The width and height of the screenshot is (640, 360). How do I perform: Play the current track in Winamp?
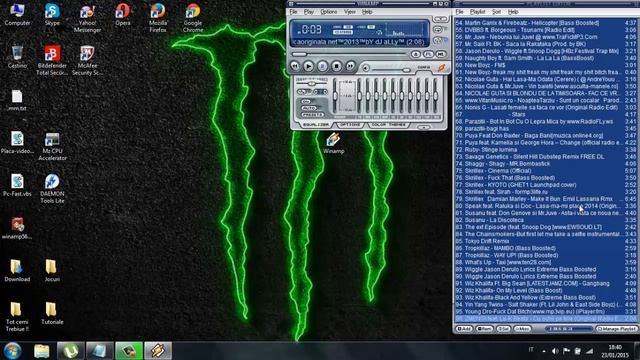pyautogui.click(x=309, y=66)
